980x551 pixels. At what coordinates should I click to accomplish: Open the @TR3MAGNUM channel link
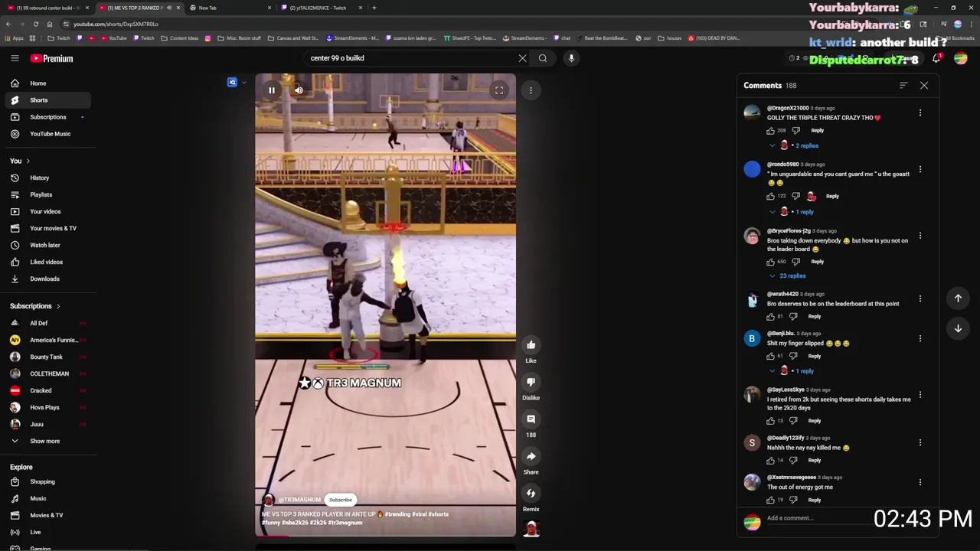pos(299,500)
